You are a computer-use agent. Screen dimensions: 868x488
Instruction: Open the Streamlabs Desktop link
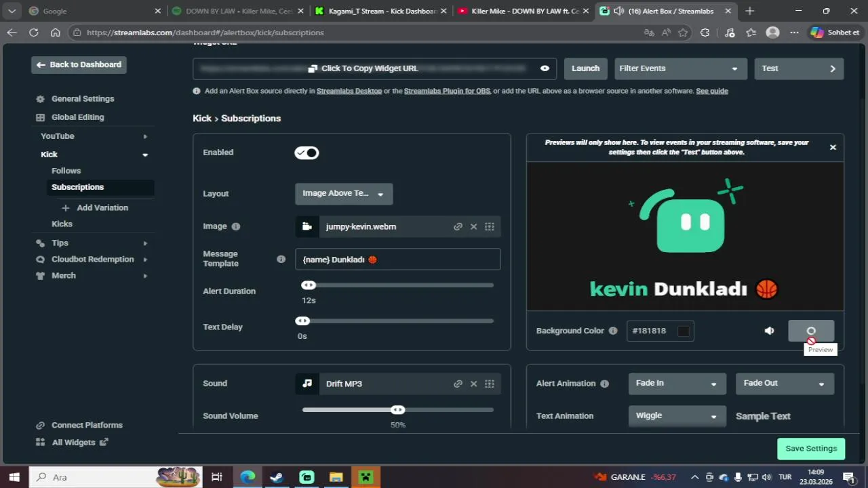tap(349, 91)
